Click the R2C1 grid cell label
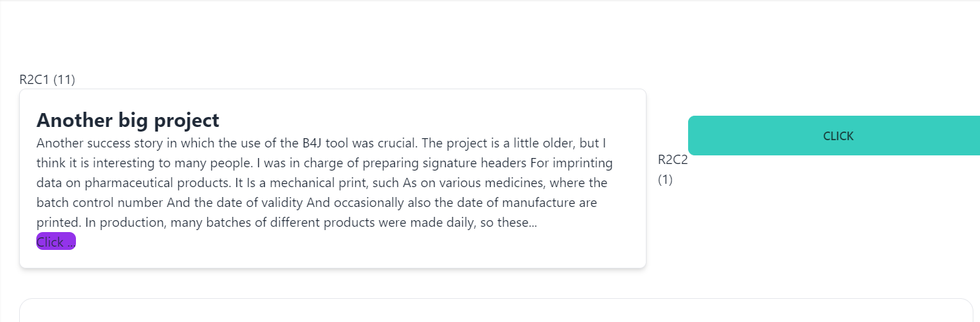This screenshot has height=322, width=980. click(x=34, y=80)
